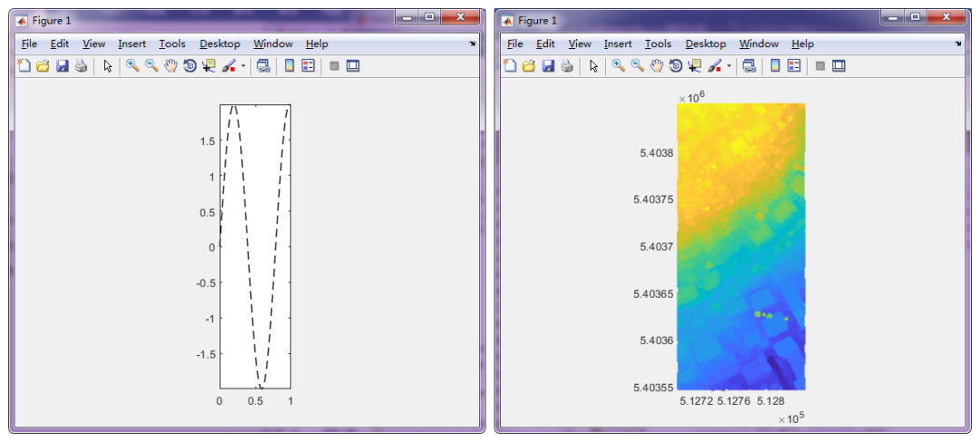Click Open File icon in right window
The image size is (980, 442).
point(528,65)
